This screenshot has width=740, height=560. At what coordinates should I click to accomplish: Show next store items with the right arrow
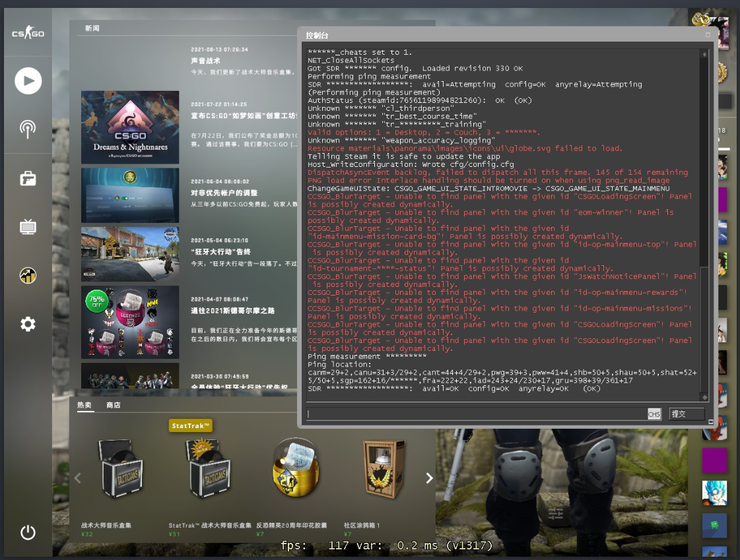(429, 478)
